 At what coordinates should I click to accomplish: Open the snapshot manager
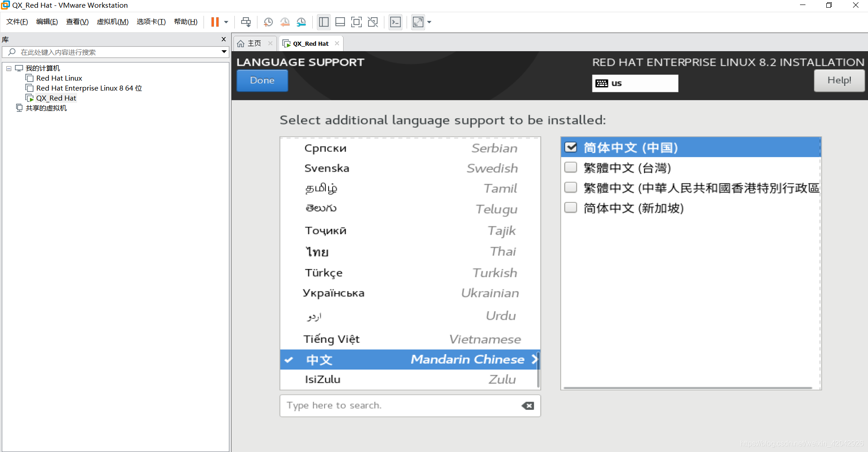tap(301, 22)
